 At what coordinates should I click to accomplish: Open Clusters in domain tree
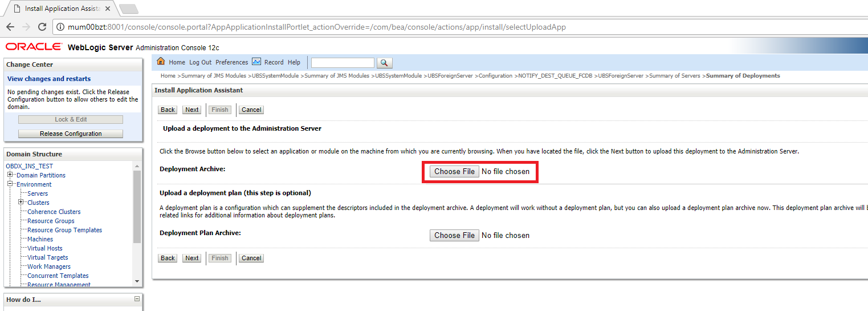point(38,203)
